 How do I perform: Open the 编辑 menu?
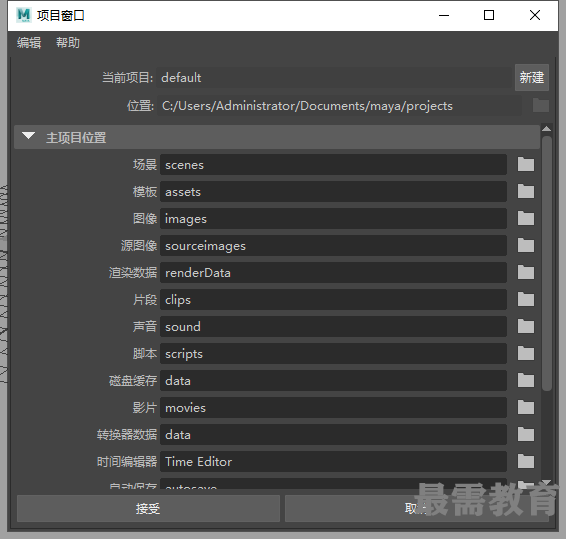29,43
